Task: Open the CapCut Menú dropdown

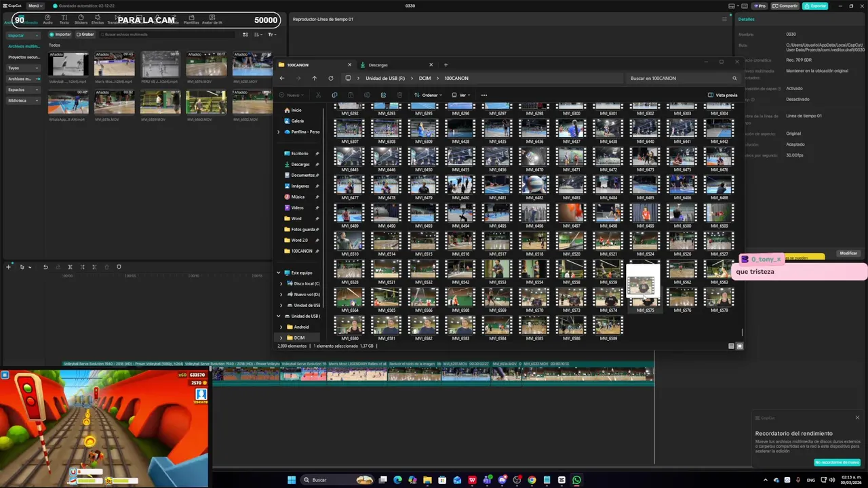Action: [x=35, y=5]
